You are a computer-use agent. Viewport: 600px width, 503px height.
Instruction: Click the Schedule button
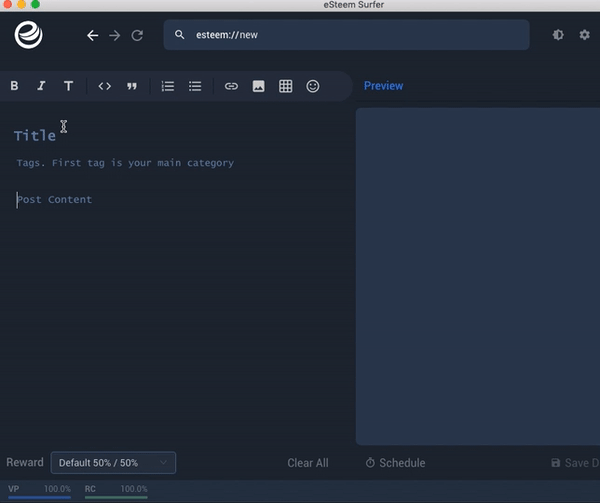click(x=395, y=463)
